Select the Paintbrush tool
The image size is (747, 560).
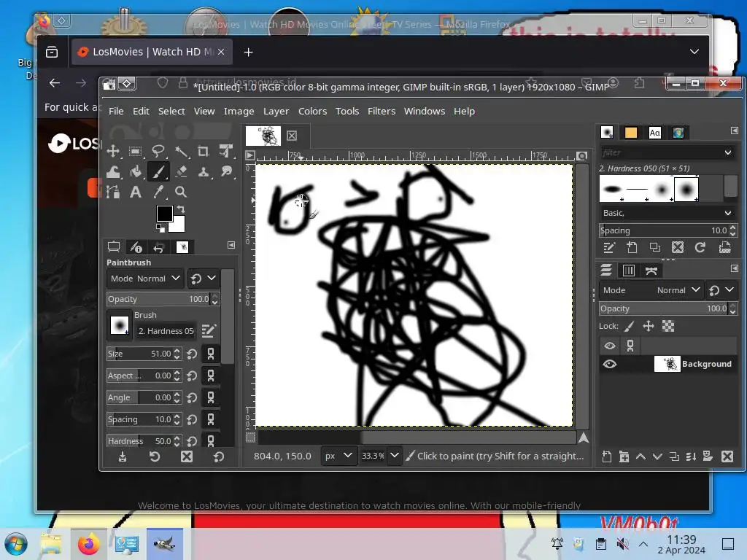point(158,172)
